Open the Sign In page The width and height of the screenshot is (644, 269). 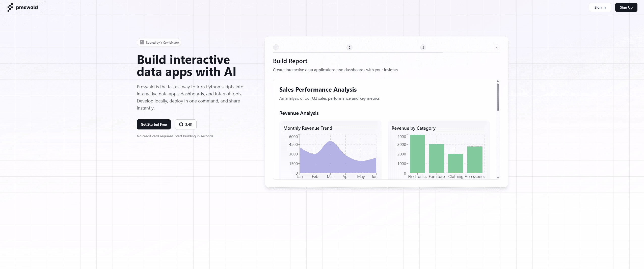click(600, 7)
